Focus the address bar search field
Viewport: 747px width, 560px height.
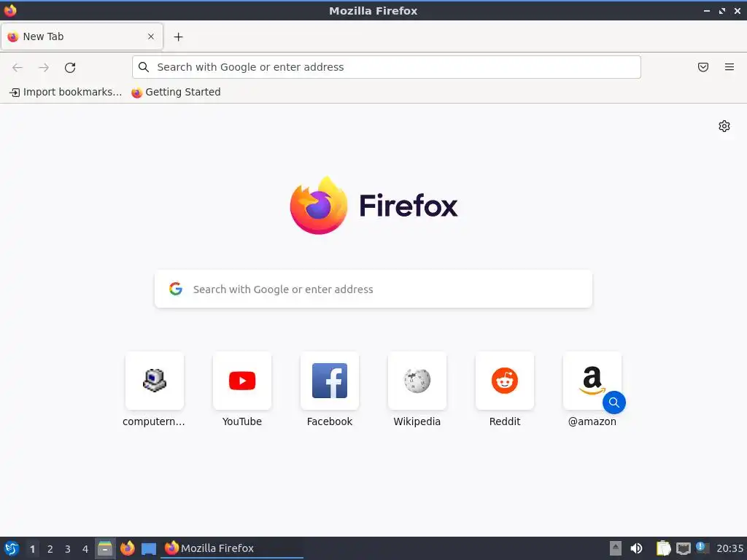pos(387,67)
